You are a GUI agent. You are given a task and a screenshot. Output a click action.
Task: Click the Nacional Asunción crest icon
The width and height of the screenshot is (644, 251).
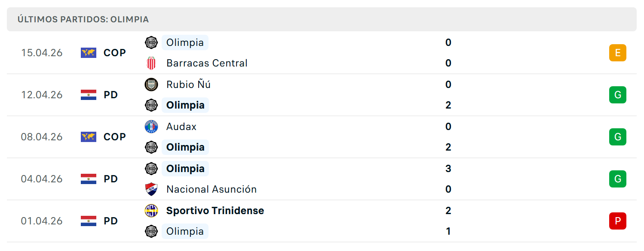tap(151, 189)
